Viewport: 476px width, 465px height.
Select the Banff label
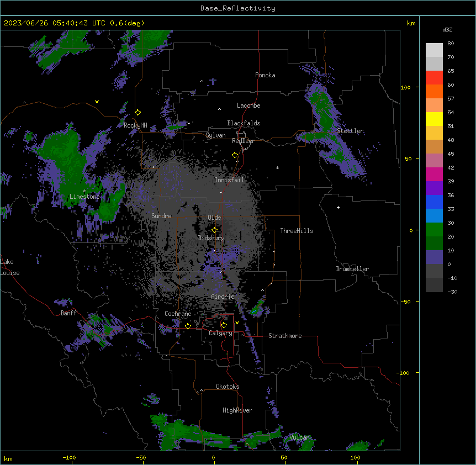pyautogui.click(x=68, y=313)
